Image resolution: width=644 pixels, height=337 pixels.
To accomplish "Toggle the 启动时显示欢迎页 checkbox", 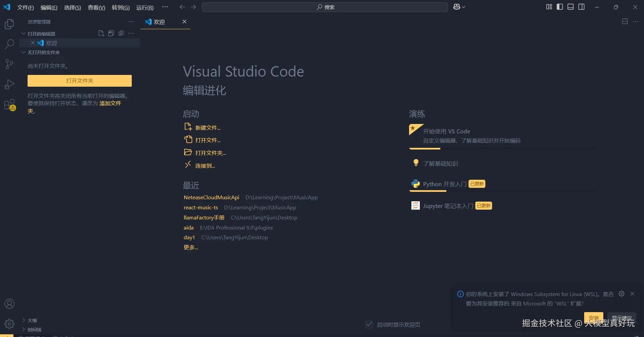I will 369,325.
